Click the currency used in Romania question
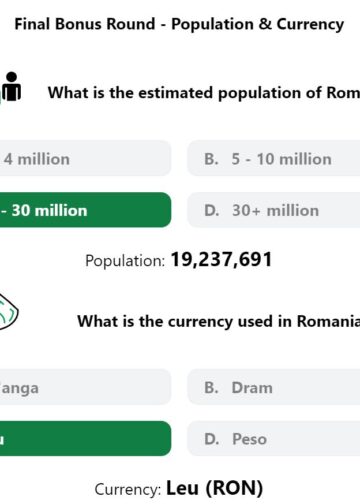360x504 pixels. point(218,322)
